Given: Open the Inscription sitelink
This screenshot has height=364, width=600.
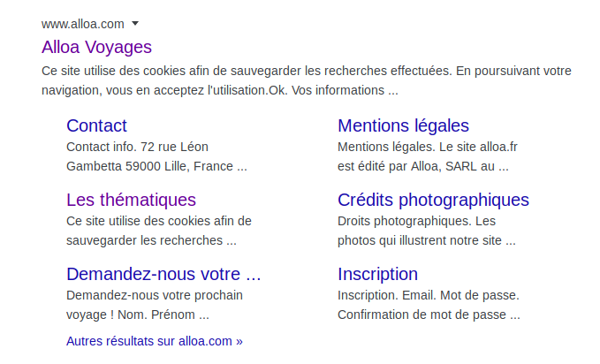Looking at the screenshot, I should coord(377,274).
